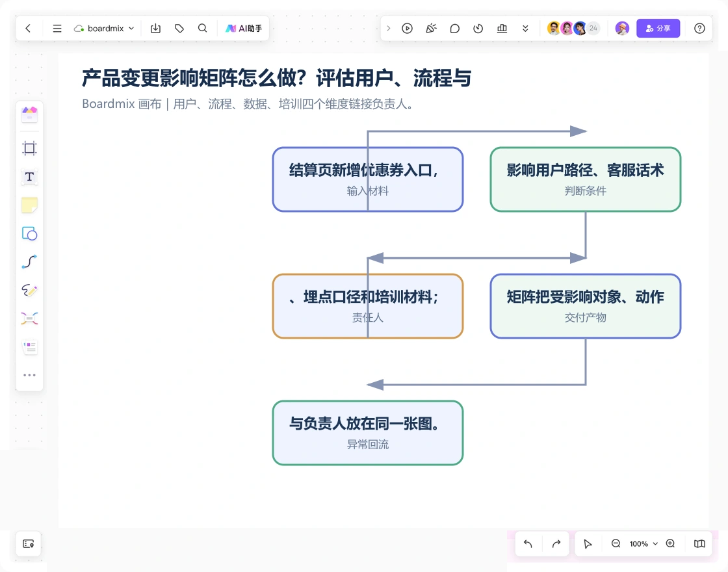Click the third collaborator avatar

coord(580,29)
